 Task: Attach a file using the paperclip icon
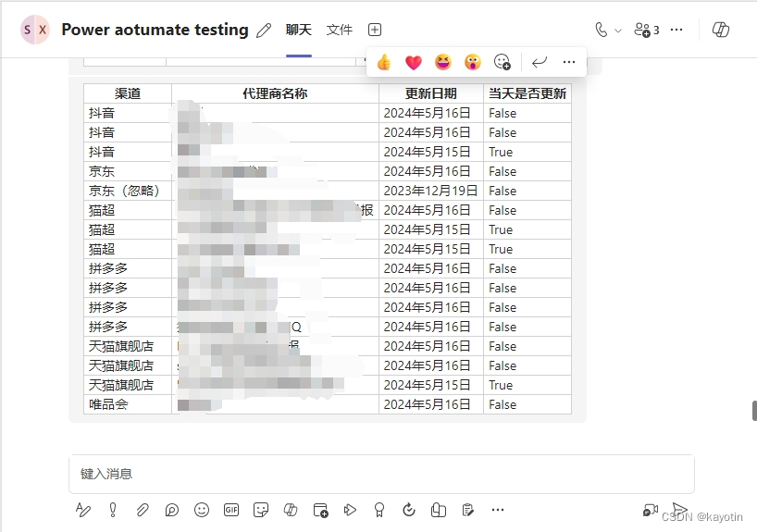[143, 510]
